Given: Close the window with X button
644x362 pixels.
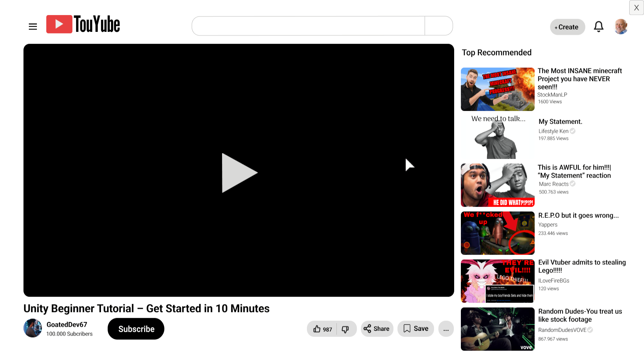Looking at the screenshot, I should point(636,8).
